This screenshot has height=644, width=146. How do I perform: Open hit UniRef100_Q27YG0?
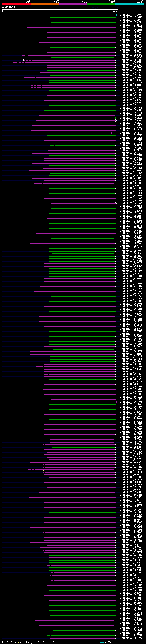point(131,17)
